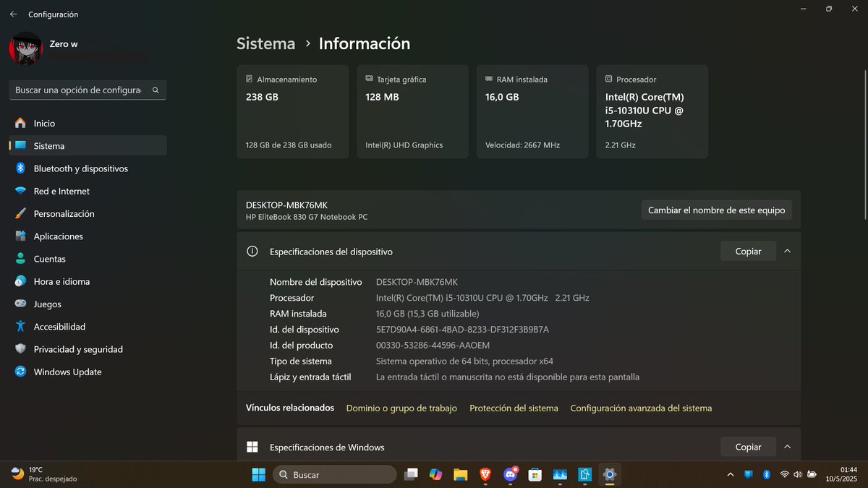The image size is (868, 488).
Task: Click 'HP EliteBook 830 G7 Notebook PC' text
Action: pos(307,217)
